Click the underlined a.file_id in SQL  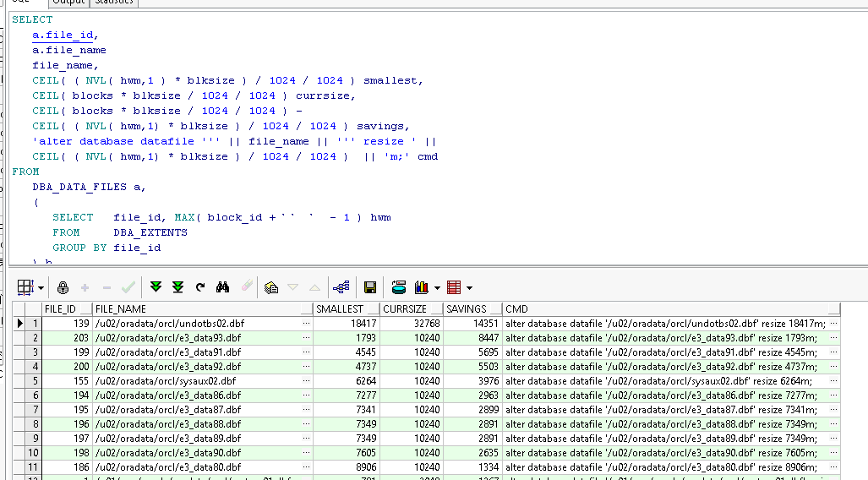point(63,35)
